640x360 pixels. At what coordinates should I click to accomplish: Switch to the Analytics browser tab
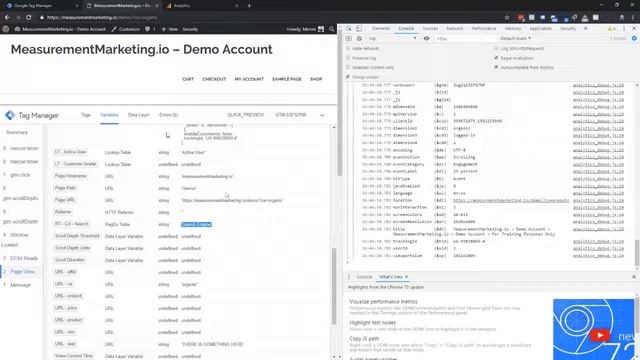182,6
